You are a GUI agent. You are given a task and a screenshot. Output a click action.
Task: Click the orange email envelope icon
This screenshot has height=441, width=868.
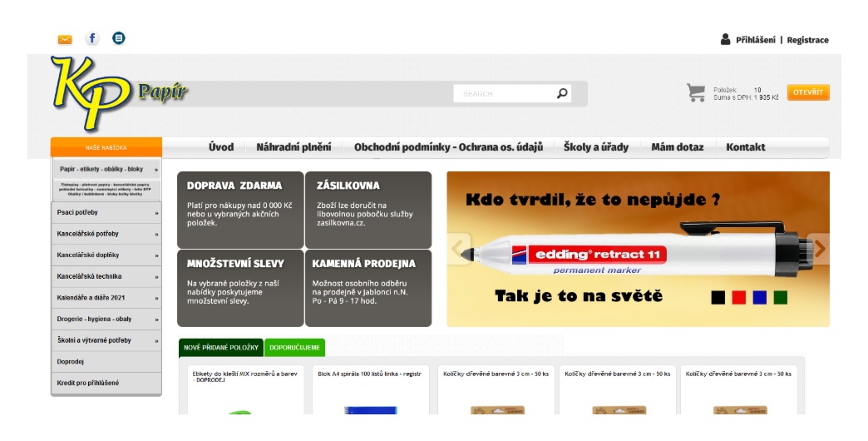[x=65, y=39]
